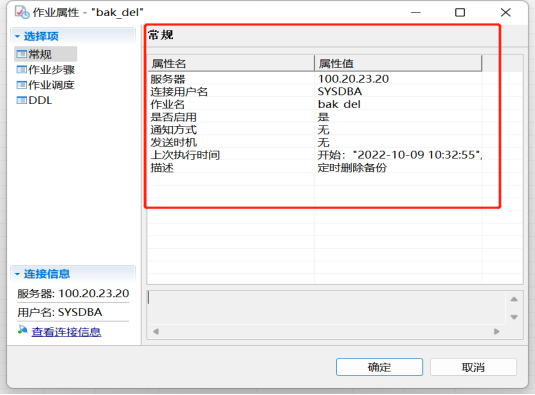The height and width of the screenshot is (395, 535).
Task: Click the 确定 button
Action: coord(379,367)
